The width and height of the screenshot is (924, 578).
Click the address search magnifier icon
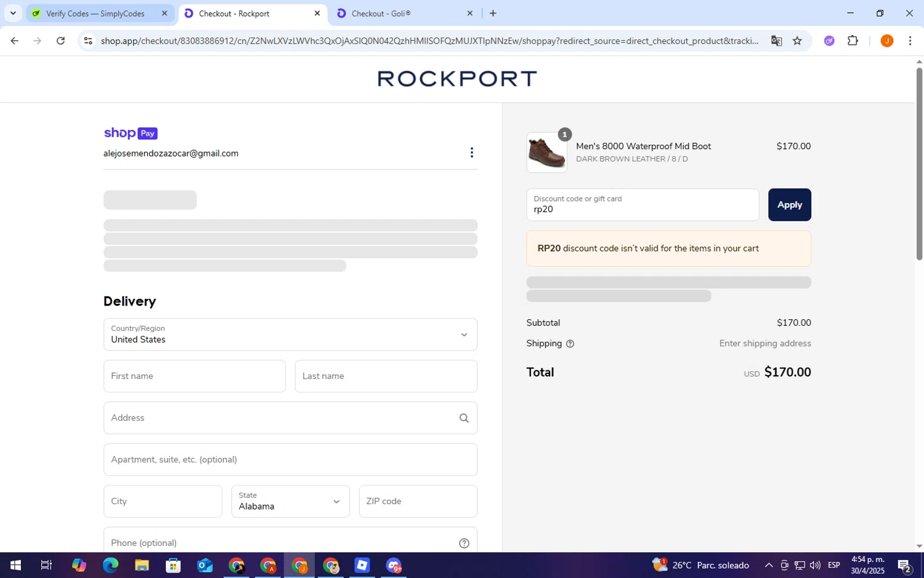click(464, 418)
